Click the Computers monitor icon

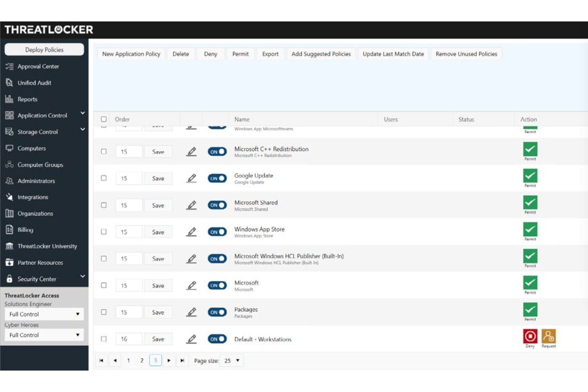click(x=10, y=148)
